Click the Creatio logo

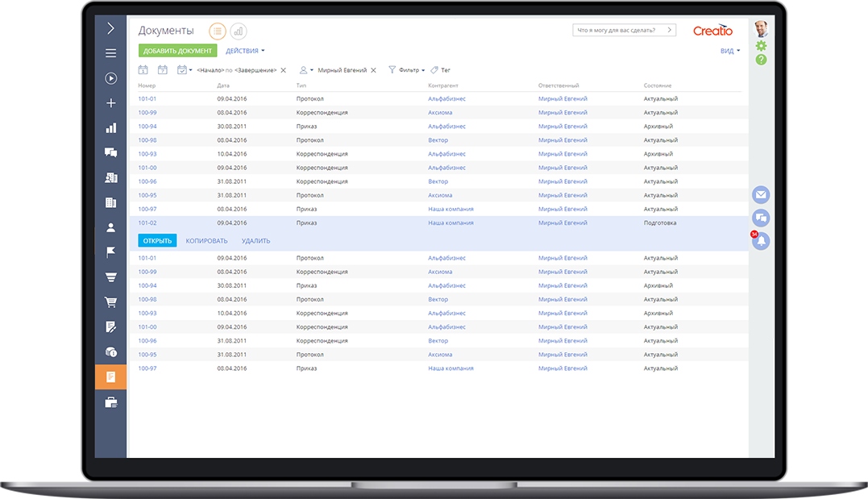(712, 31)
